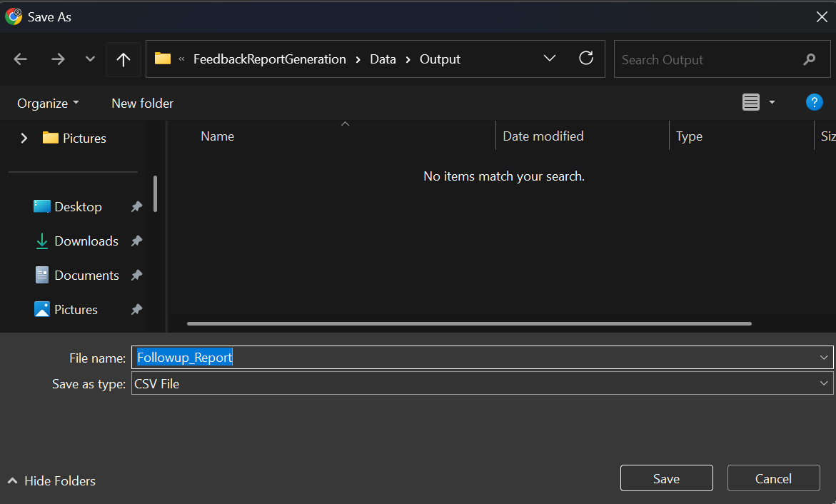This screenshot has width=836, height=504.
Task: Sort files by Date modified column
Action: coord(543,136)
